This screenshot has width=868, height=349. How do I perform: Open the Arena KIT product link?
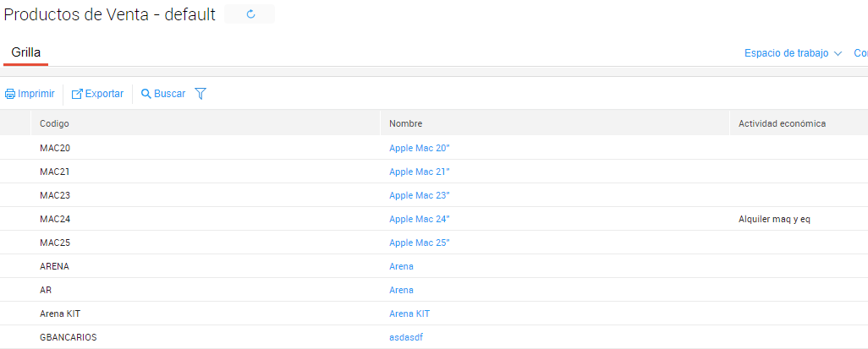409,314
